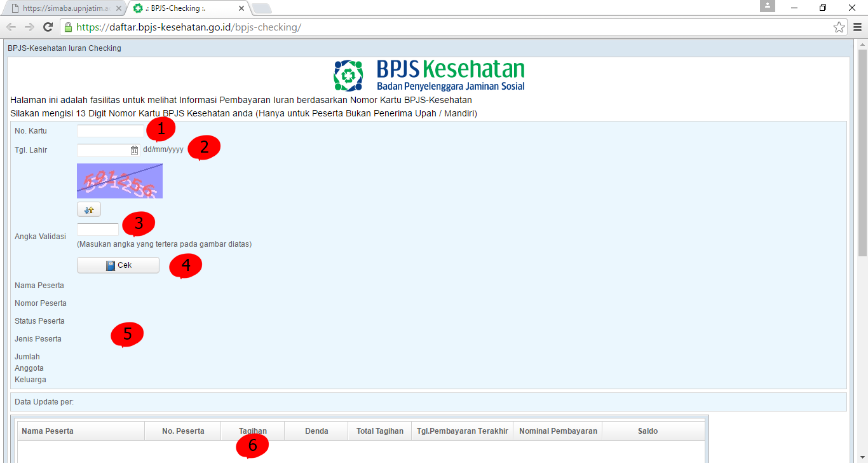This screenshot has width=868, height=463.
Task: Click the No. Peserta column header
Action: pos(183,431)
